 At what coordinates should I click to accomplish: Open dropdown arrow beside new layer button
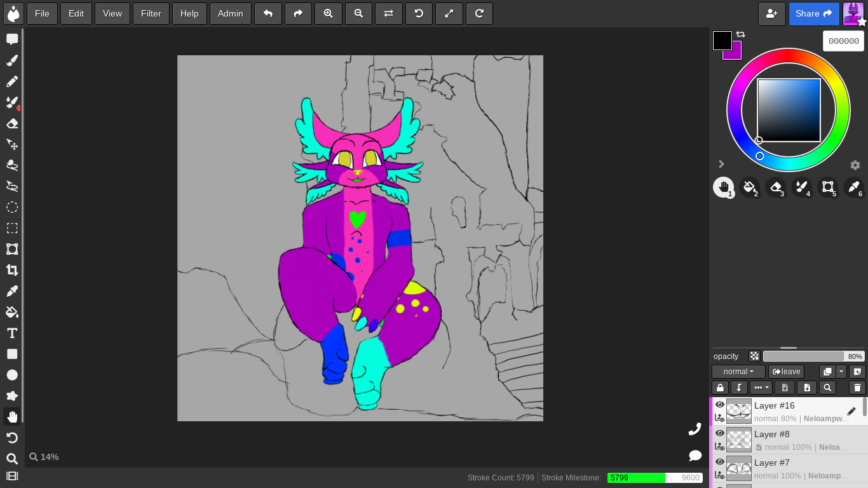(841, 372)
